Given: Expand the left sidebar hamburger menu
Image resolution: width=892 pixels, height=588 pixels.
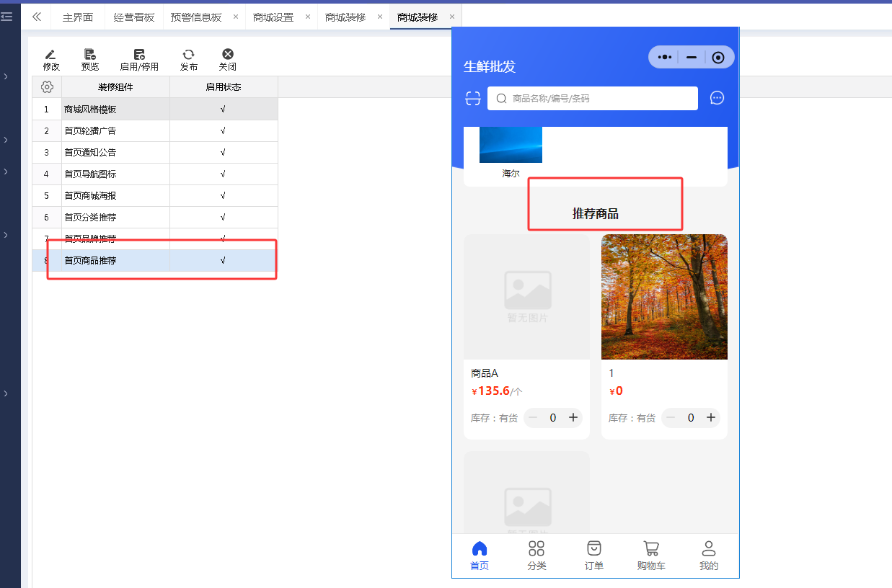Looking at the screenshot, I should (x=6, y=16).
